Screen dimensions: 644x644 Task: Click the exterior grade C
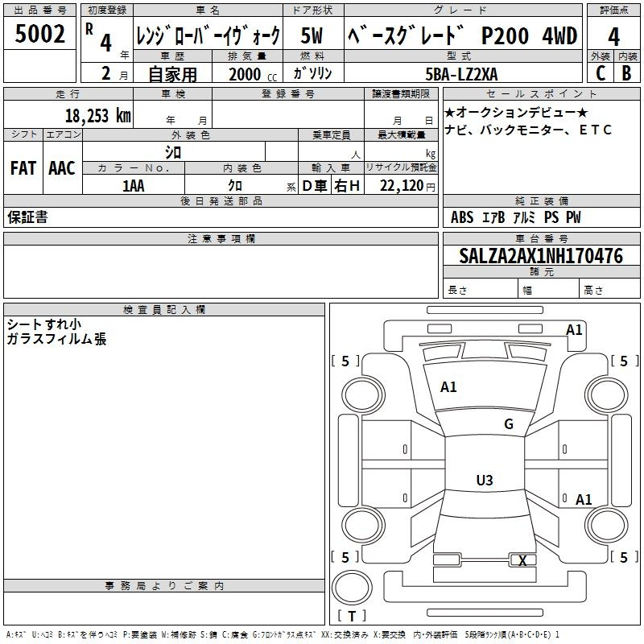[x=601, y=73]
